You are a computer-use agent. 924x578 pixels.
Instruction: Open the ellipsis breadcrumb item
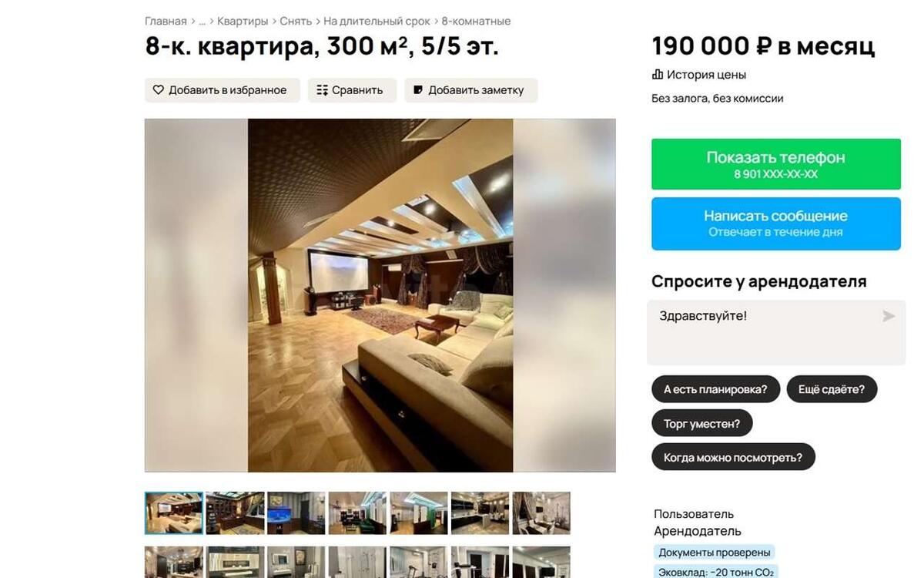pos(202,22)
